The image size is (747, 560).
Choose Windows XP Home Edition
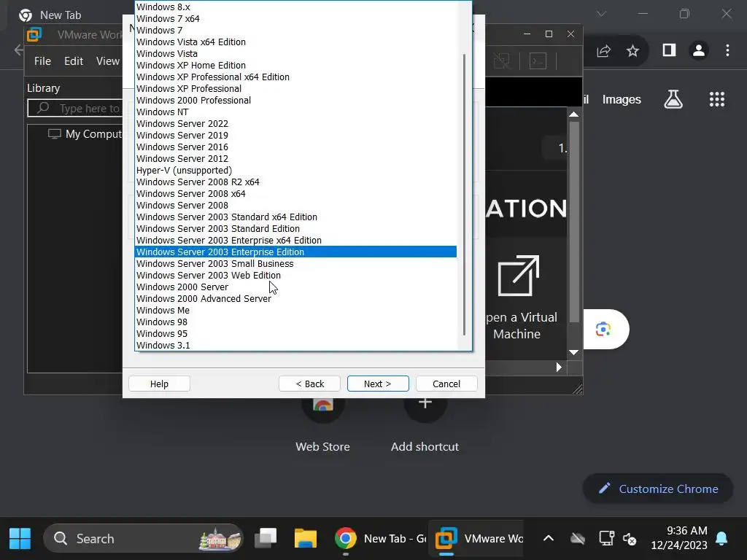[x=296, y=65]
